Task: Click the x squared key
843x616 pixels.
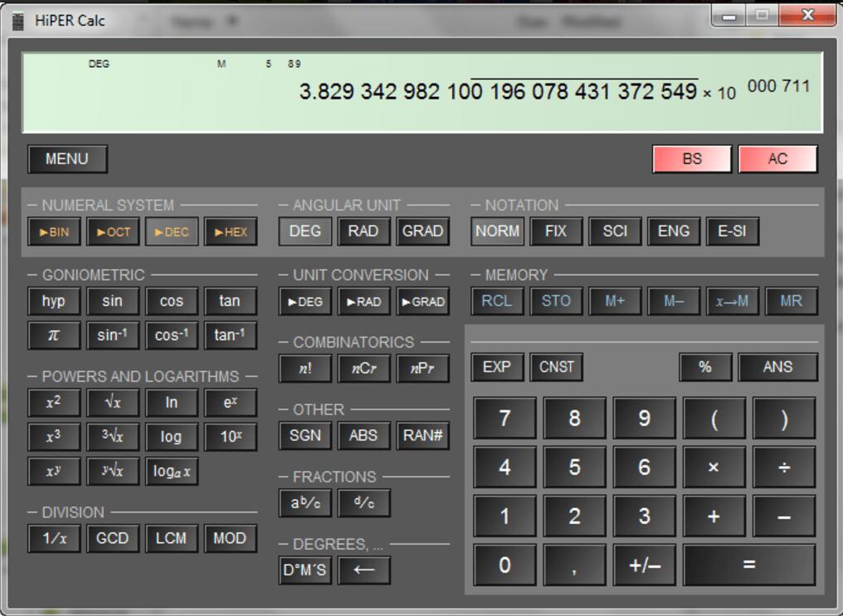Action: (54, 403)
